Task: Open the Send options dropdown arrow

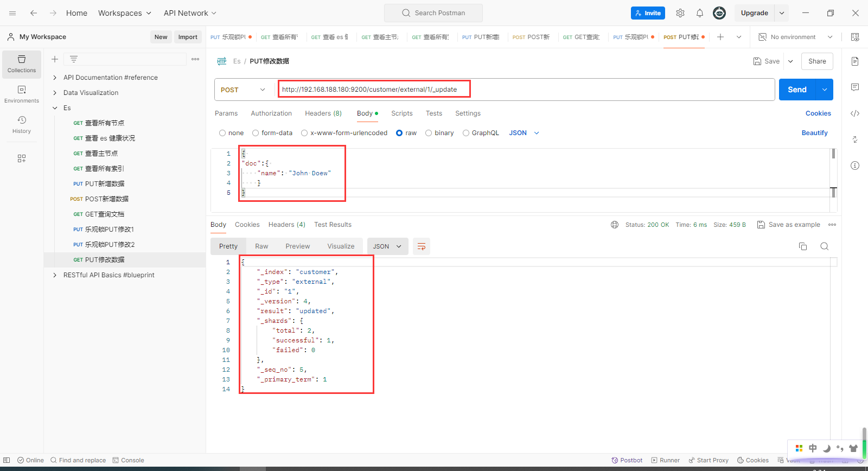Action: (x=825, y=90)
